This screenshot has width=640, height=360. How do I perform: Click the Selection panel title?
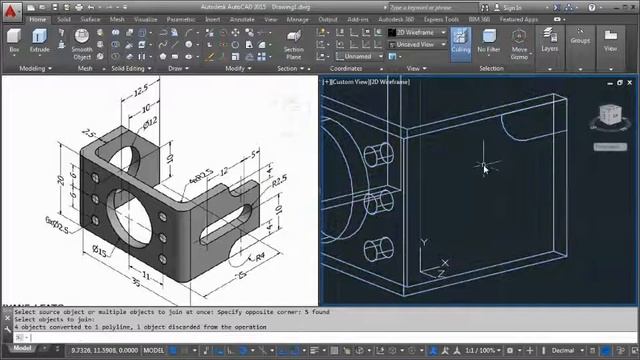tap(491, 69)
